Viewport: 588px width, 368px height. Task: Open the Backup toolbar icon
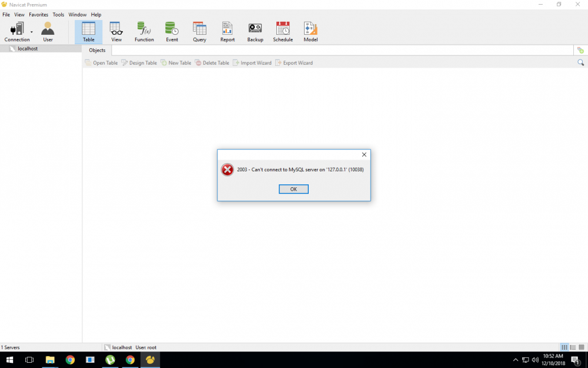click(255, 32)
